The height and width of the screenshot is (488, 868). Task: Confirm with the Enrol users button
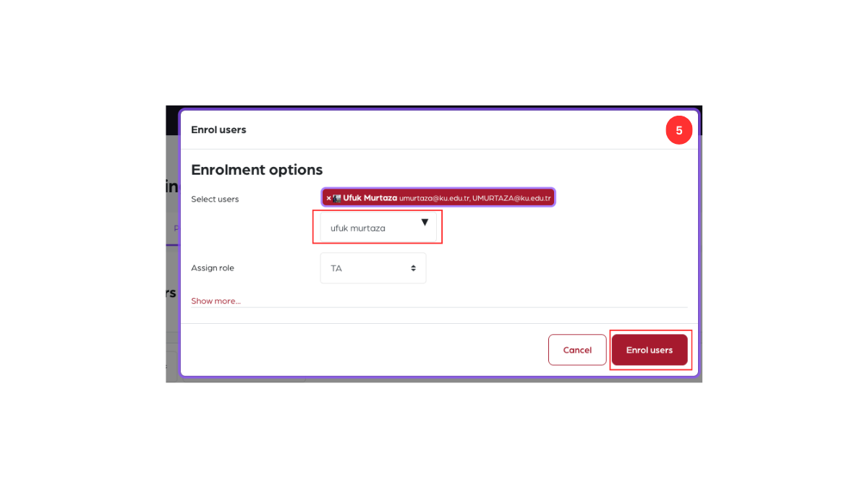coord(650,350)
